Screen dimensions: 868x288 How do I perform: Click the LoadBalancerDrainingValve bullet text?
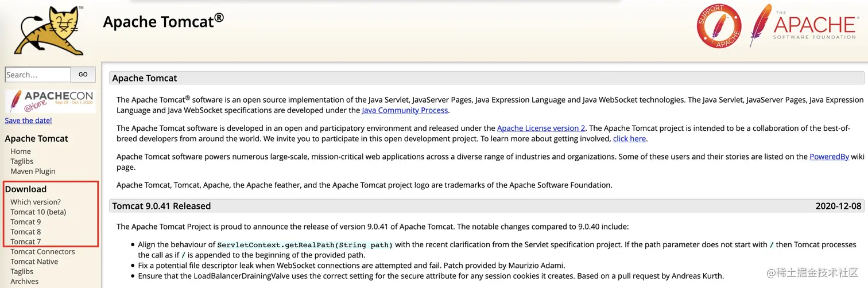[x=431, y=275]
